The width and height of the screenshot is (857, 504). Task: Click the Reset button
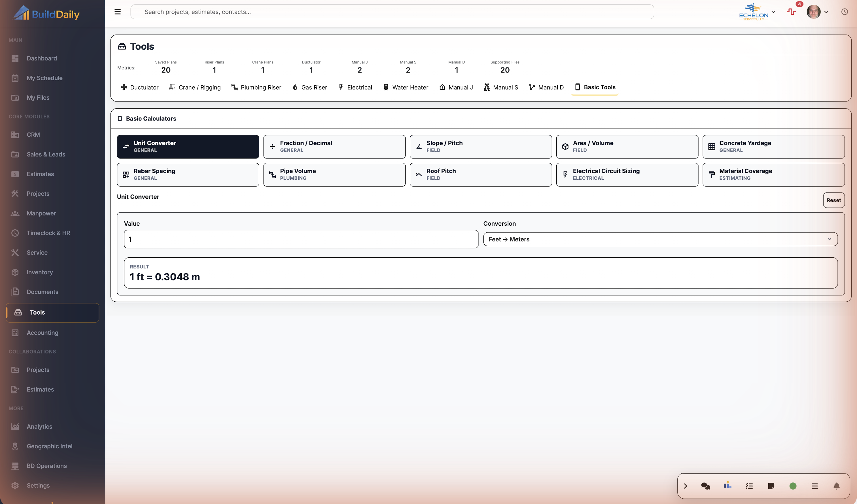[x=833, y=200]
